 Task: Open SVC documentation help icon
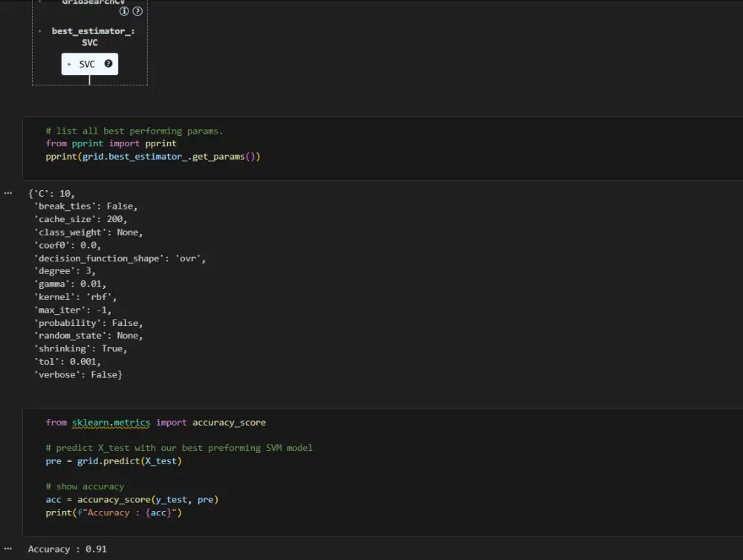pos(108,64)
